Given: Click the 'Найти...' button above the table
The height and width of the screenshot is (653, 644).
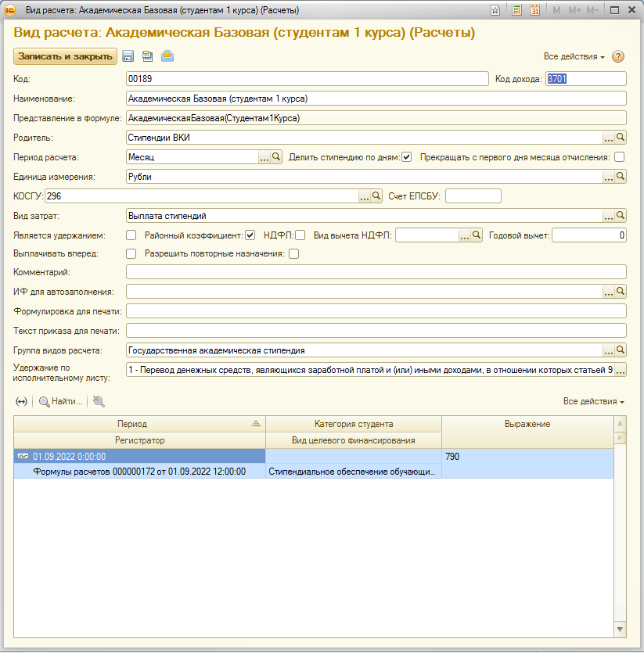Looking at the screenshot, I should click(x=61, y=401).
